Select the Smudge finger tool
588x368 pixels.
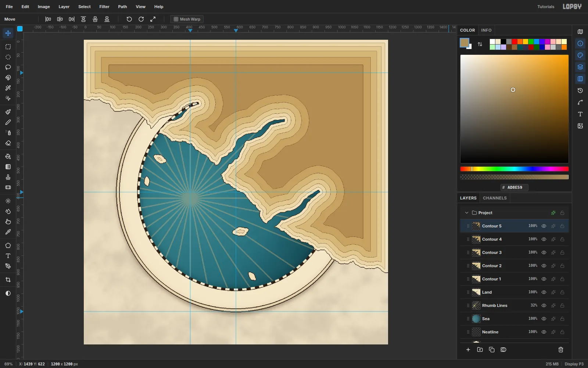point(8,222)
